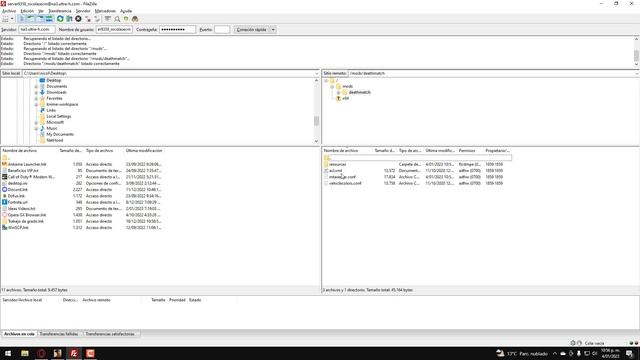640x360 pixels.
Task: Open the Transferencia menu
Action: 60,11
